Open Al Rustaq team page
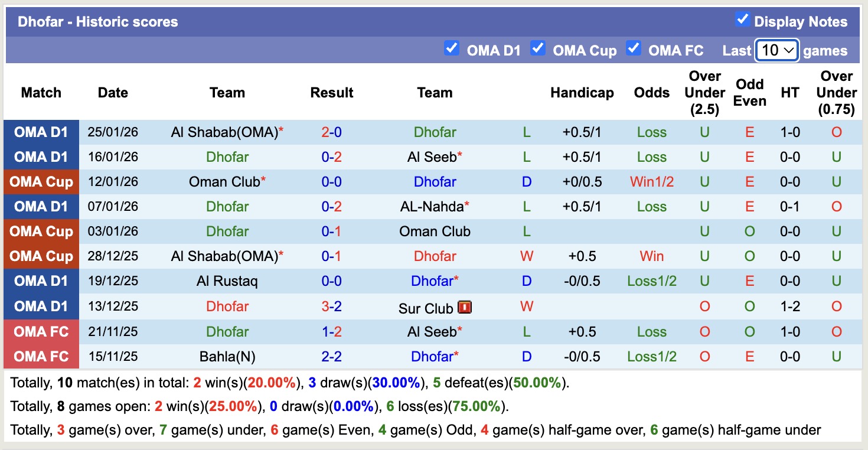The width and height of the screenshot is (868, 450). [x=227, y=281]
